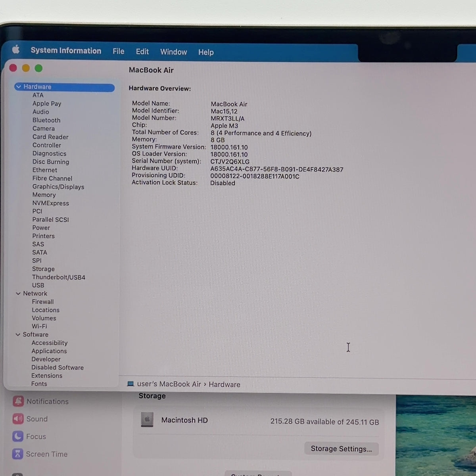
Task: Select Fonts in the sidebar
Action: pyautogui.click(x=39, y=384)
